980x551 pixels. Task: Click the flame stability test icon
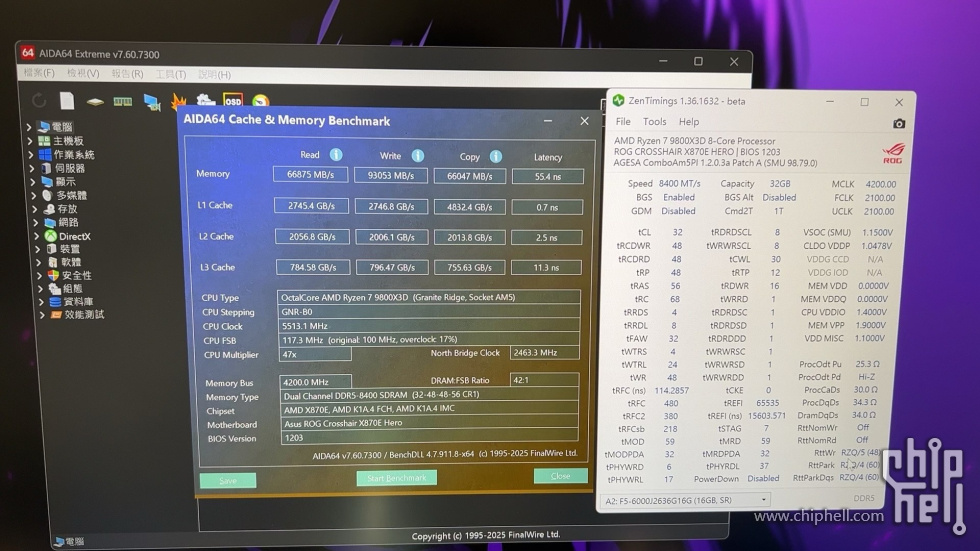coord(179,101)
